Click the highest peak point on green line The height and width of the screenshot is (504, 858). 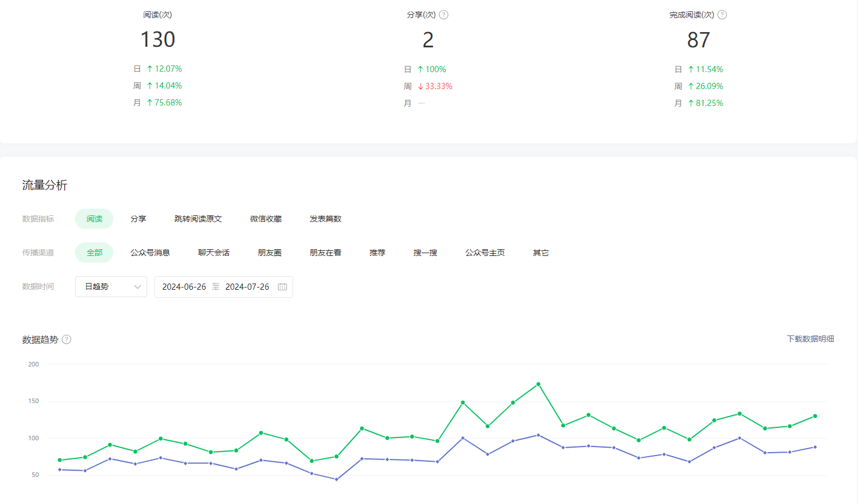pos(538,384)
